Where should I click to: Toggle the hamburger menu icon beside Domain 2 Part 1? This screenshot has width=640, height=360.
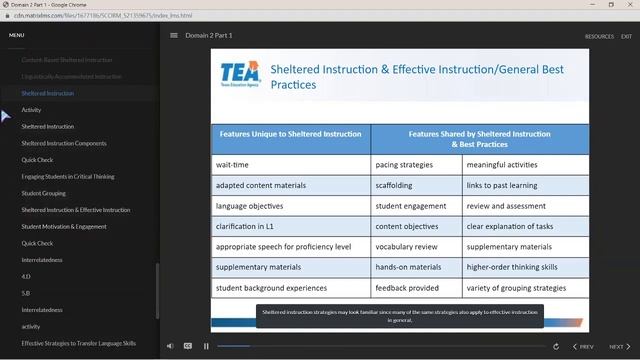(174, 36)
